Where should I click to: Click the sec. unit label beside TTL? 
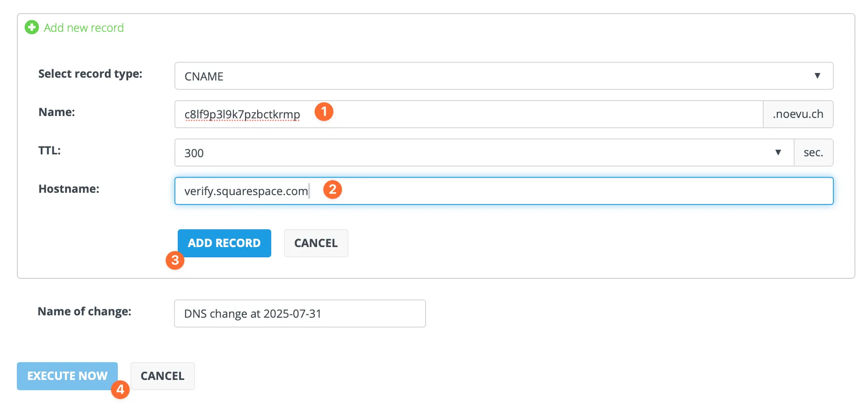point(814,152)
